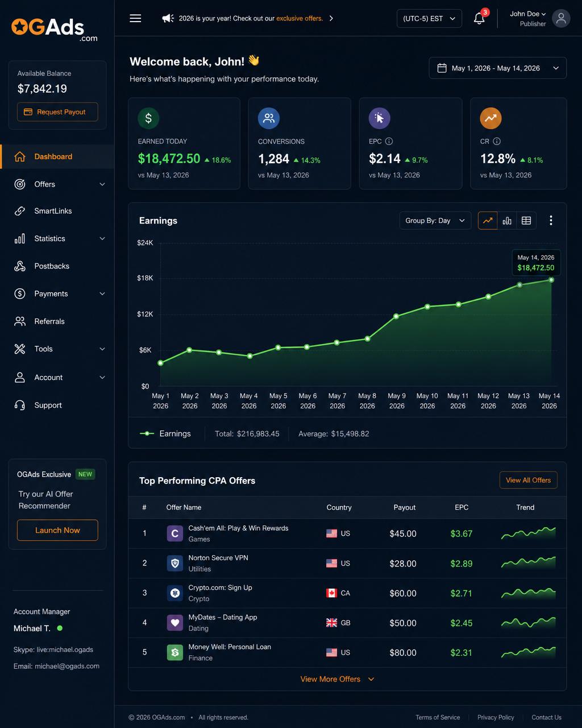Image resolution: width=582 pixels, height=728 pixels.
Task: Open the Group By: Day dropdown
Action: pos(435,221)
